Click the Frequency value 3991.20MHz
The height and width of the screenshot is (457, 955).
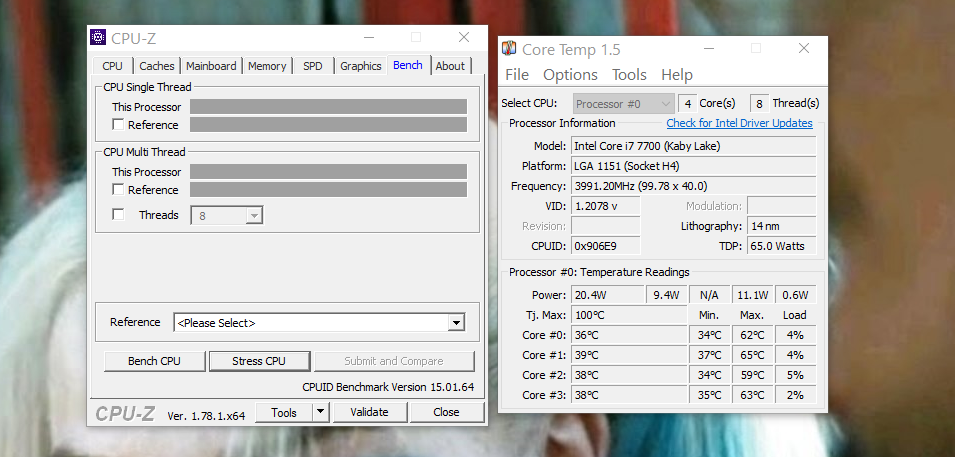[x=693, y=186]
